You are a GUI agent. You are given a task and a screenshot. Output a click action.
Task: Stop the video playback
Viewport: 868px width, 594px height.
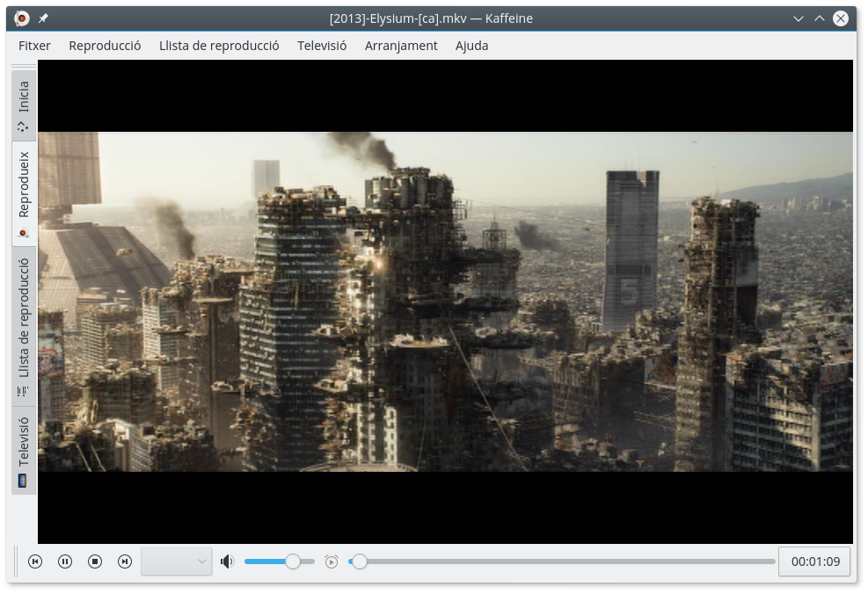coord(95,561)
